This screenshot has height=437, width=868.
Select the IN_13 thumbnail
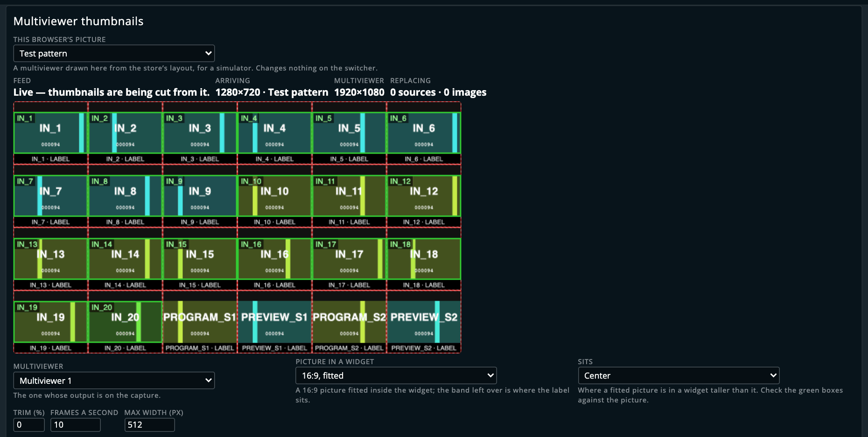pos(50,259)
